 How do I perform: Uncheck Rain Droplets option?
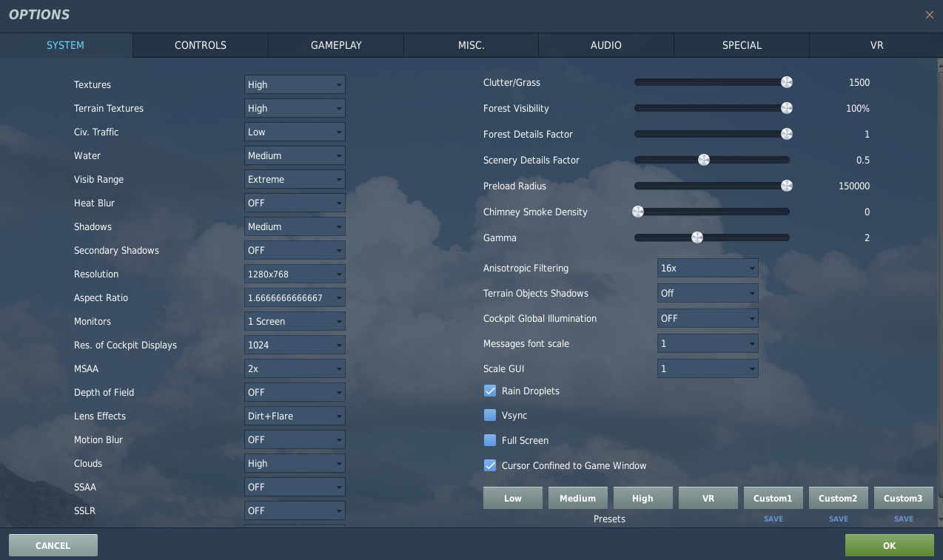pos(490,391)
